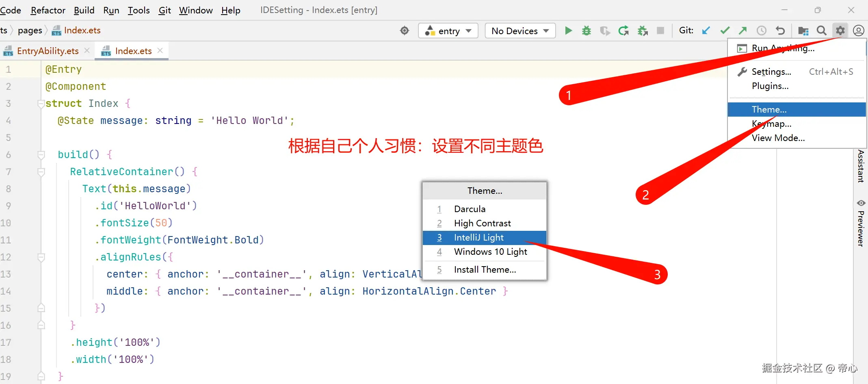Screen dimensions: 868x384
Task: Run the entry module with the green play icon
Action: [x=568, y=30]
